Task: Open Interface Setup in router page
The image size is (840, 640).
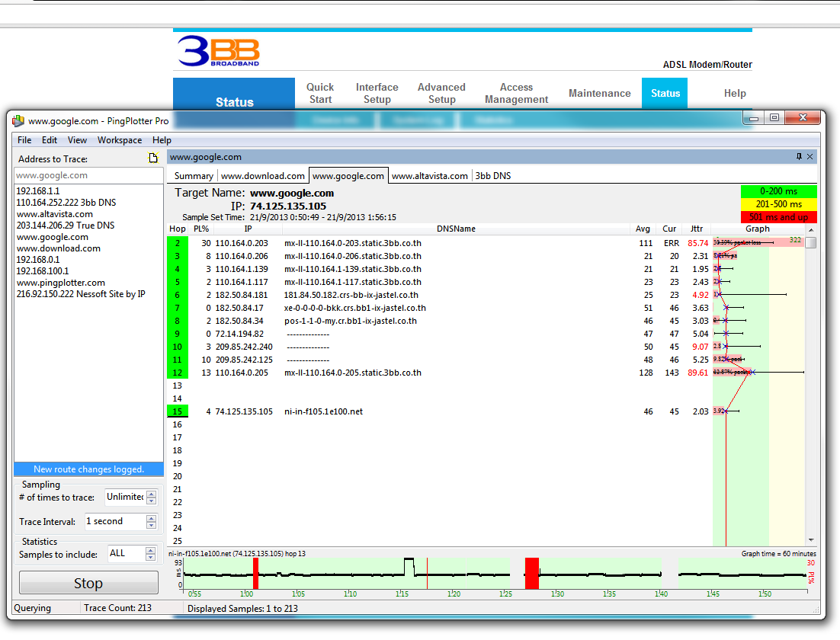Action: [377, 93]
